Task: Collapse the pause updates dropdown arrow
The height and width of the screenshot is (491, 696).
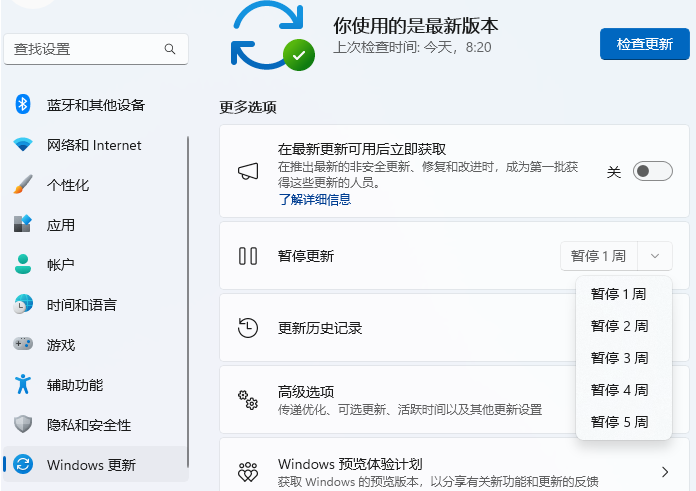Action: (x=655, y=256)
